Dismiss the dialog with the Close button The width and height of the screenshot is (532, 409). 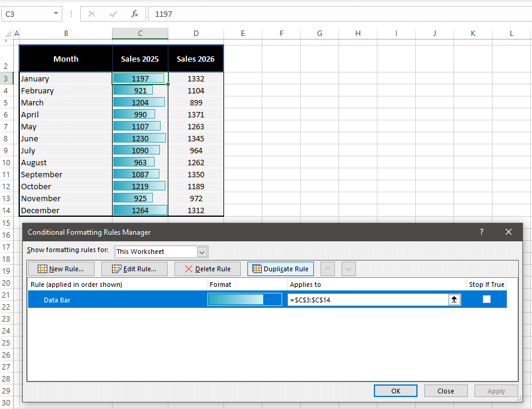[x=446, y=390]
